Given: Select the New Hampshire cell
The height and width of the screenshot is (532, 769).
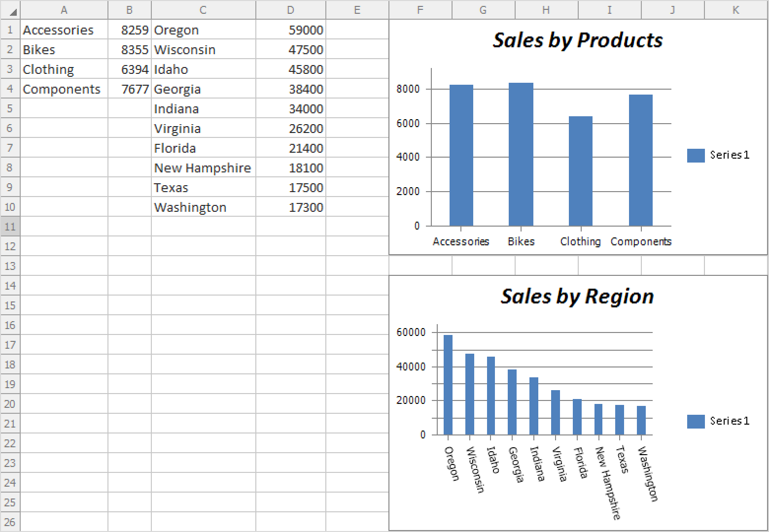Looking at the screenshot, I should coord(203,168).
